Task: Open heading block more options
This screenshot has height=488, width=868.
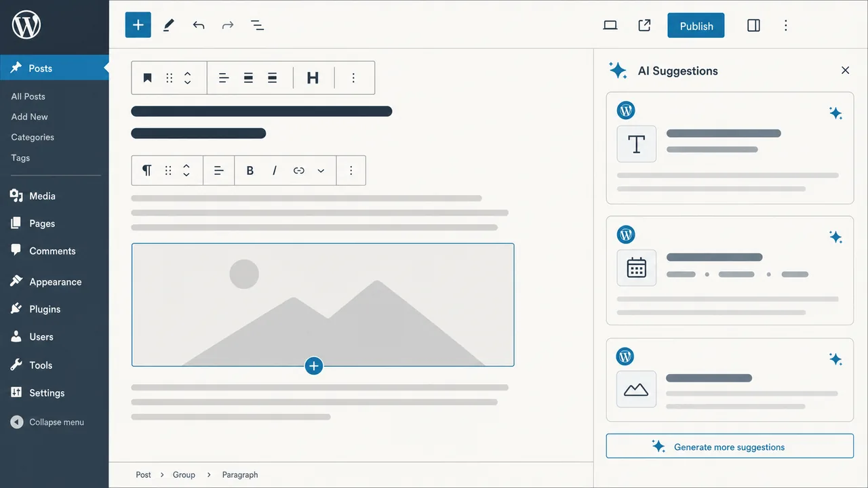Action: (353, 78)
